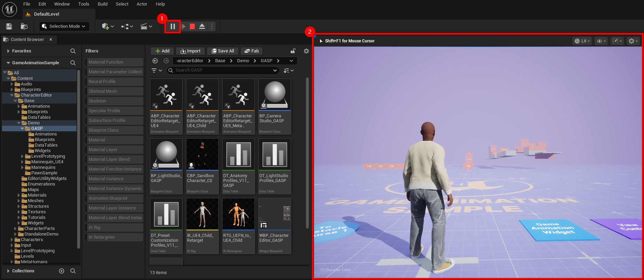This screenshot has width=644, height=280.
Task: Select the MetaHumans folder in tree
Action: [34, 262]
